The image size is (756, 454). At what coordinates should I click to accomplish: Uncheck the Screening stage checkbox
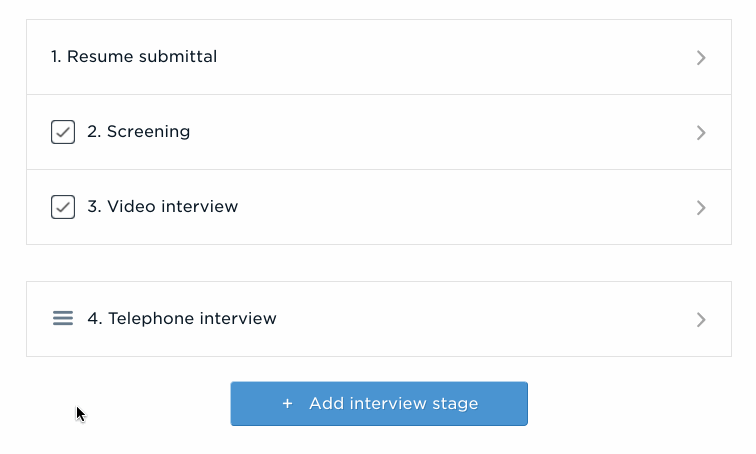[x=63, y=132]
